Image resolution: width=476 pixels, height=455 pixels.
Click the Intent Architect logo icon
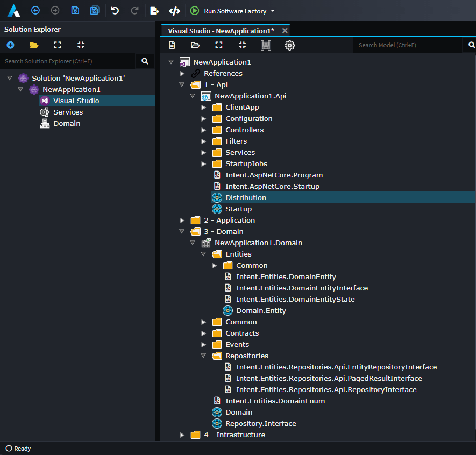point(13,11)
